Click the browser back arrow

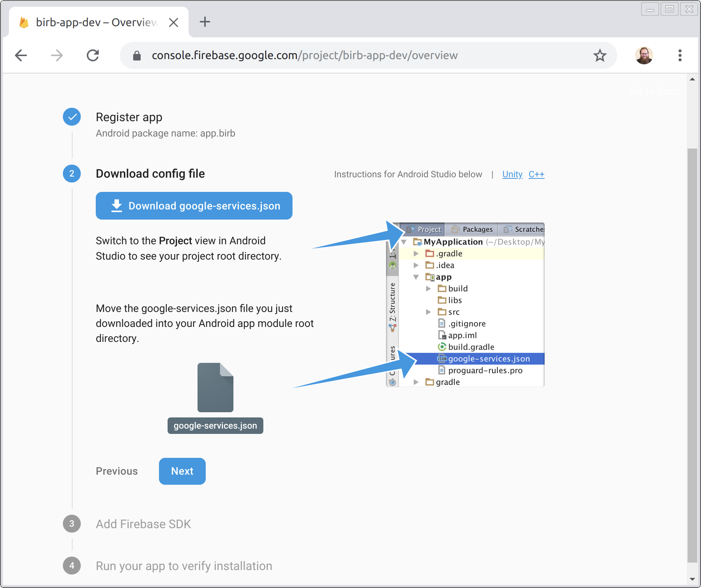21,55
